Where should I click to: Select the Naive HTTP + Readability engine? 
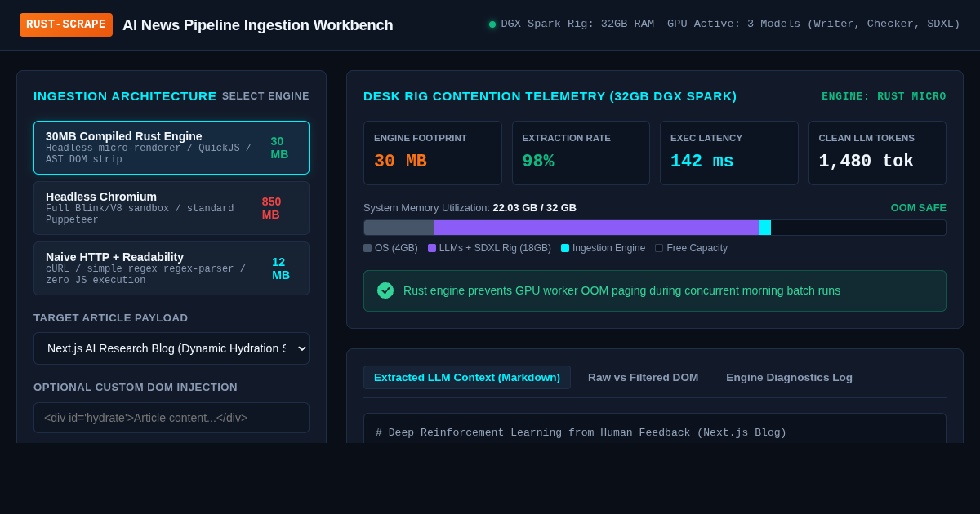coord(171,268)
